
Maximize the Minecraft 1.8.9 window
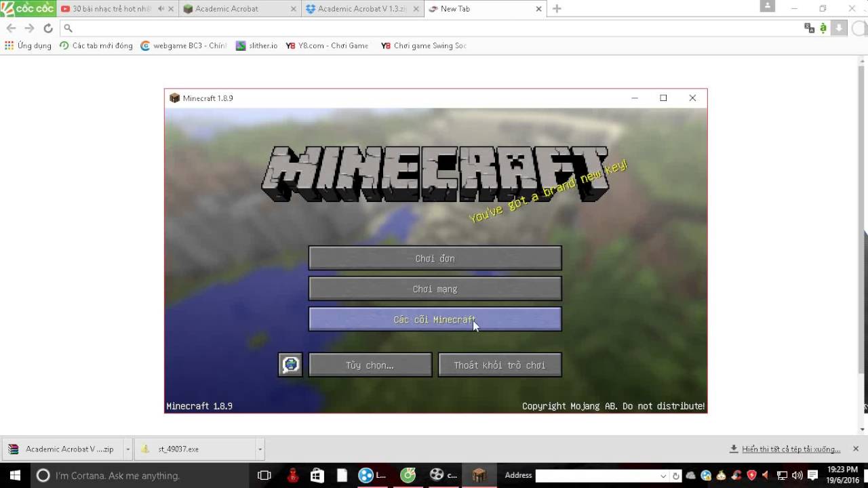[x=663, y=98]
